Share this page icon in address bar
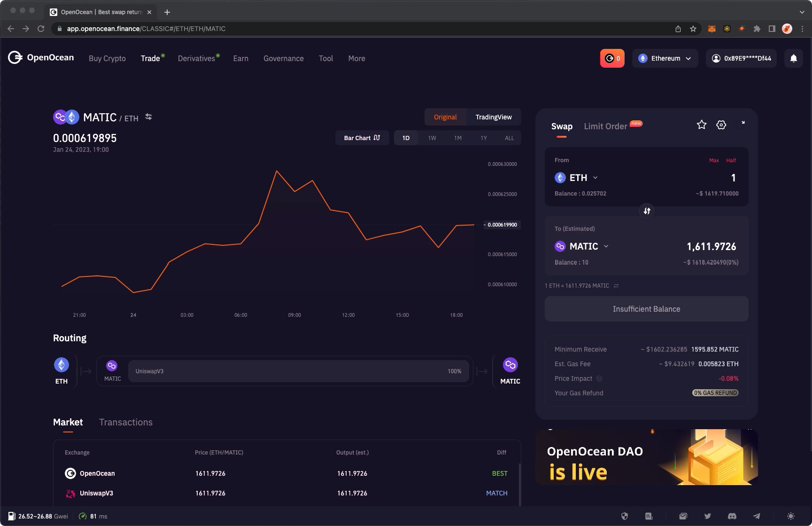The height and width of the screenshot is (526, 812). click(x=678, y=29)
